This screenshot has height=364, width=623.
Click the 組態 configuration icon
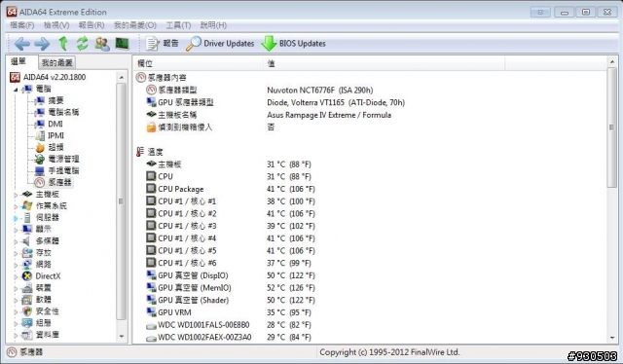(27, 323)
